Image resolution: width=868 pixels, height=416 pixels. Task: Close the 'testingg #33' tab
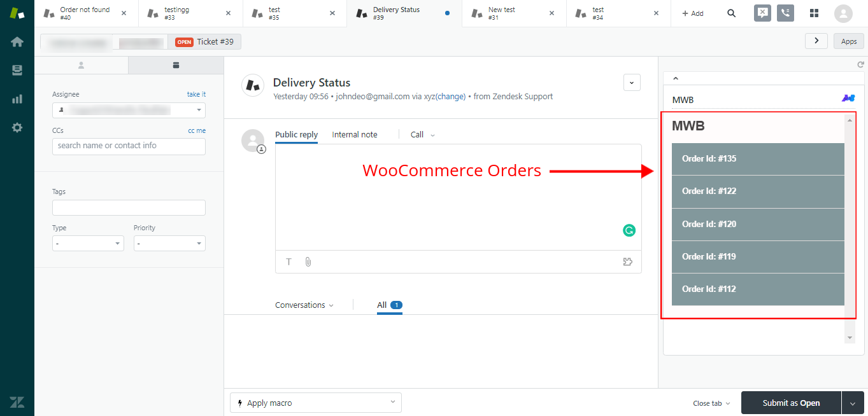[x=228, y=13]
